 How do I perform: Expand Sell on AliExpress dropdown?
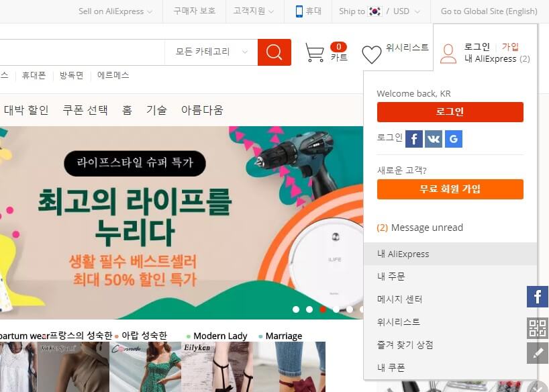(x=115, y=11)
